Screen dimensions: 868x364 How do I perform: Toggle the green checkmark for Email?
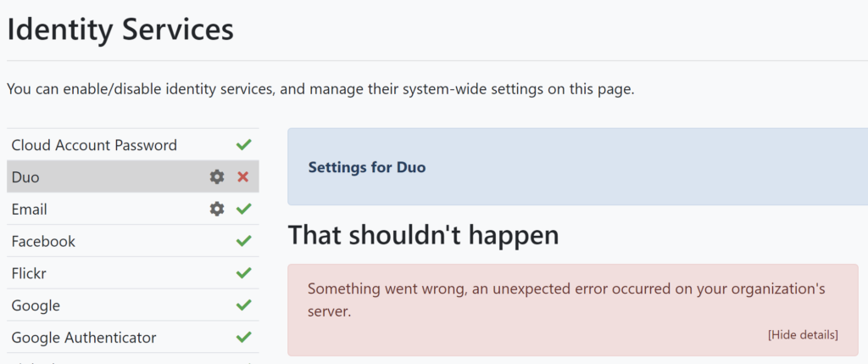click(x=243, y=209)
